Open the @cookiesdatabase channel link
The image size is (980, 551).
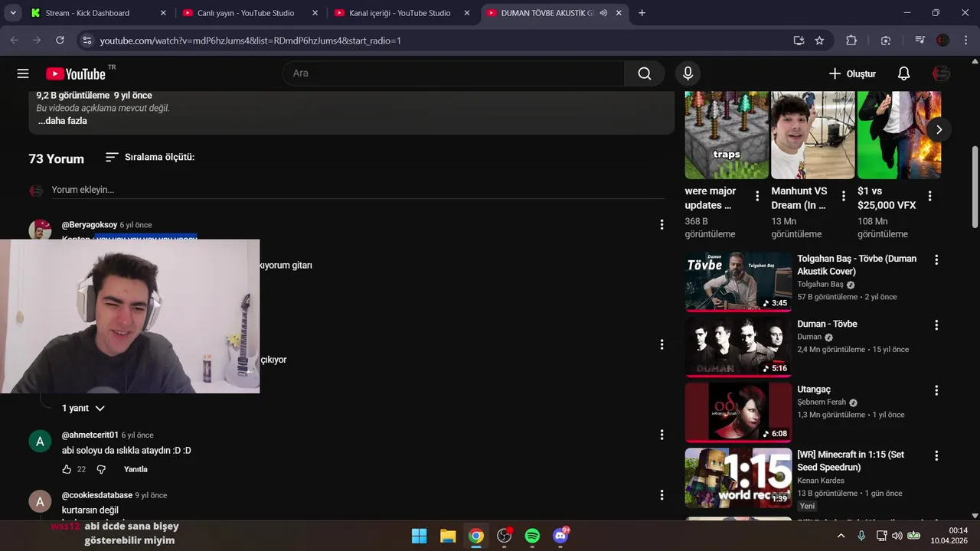point(97,495)
